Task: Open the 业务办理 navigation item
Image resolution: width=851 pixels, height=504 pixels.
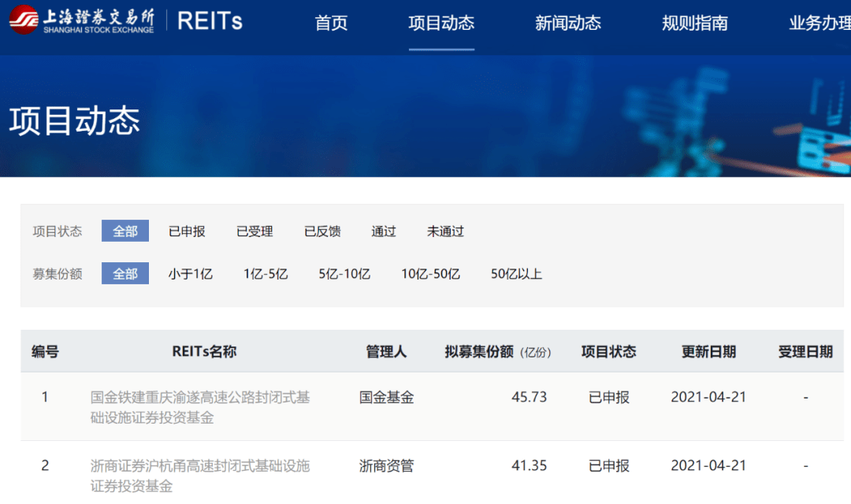Action: tap(819, 23)
